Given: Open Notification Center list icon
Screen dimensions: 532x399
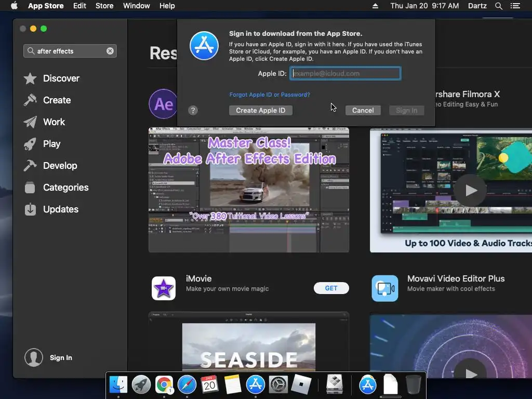Looking at the screenshot, I should 515,6.
